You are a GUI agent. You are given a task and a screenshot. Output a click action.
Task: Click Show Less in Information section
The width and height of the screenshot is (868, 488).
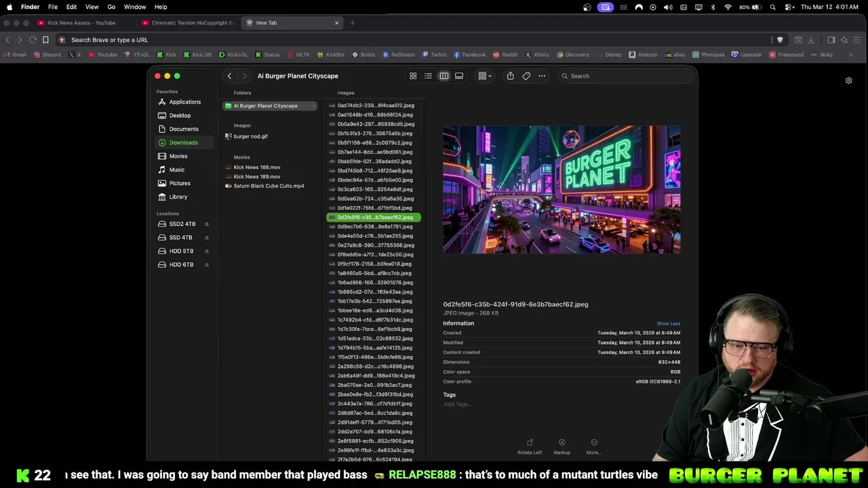tap(668, 323)
